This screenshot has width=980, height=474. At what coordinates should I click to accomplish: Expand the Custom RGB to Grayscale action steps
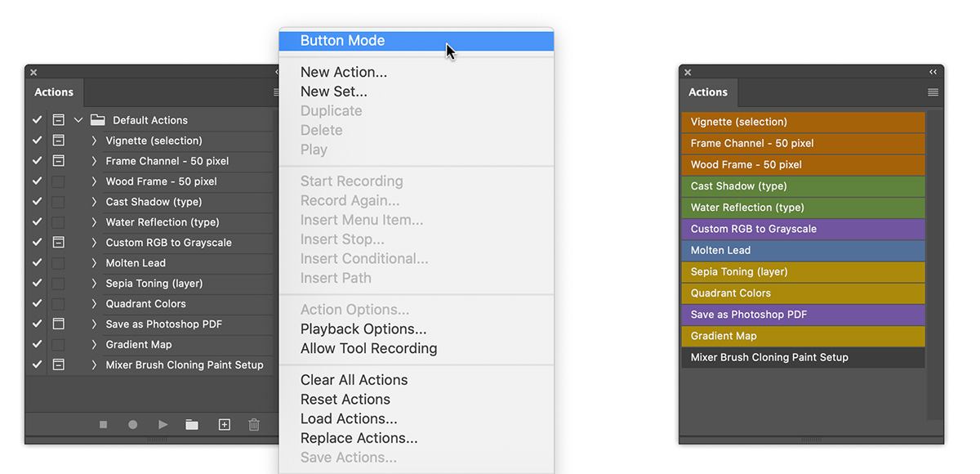tap(96, 242)
